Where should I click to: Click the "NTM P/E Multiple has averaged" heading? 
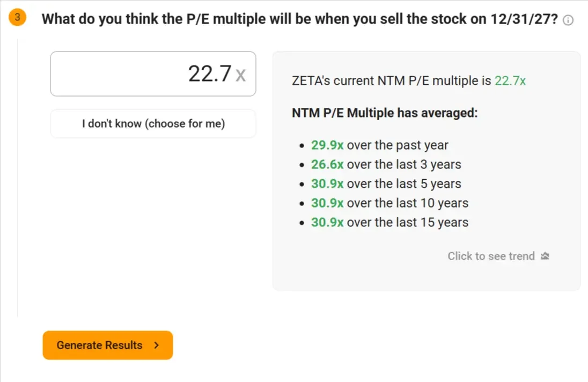[x=385, y=113]
